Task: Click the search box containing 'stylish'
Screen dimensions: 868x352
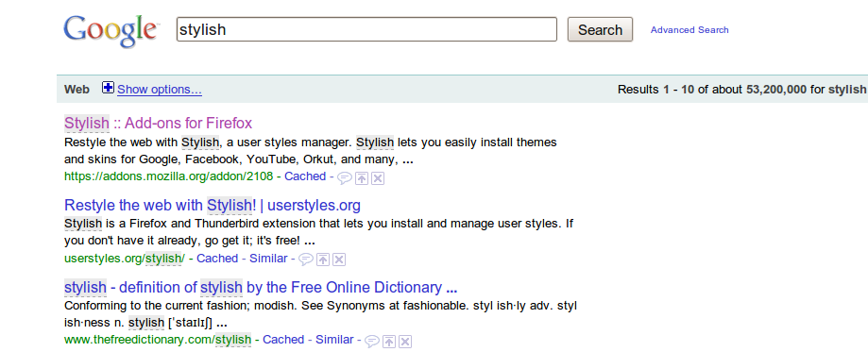Action: tap(366, 29)
